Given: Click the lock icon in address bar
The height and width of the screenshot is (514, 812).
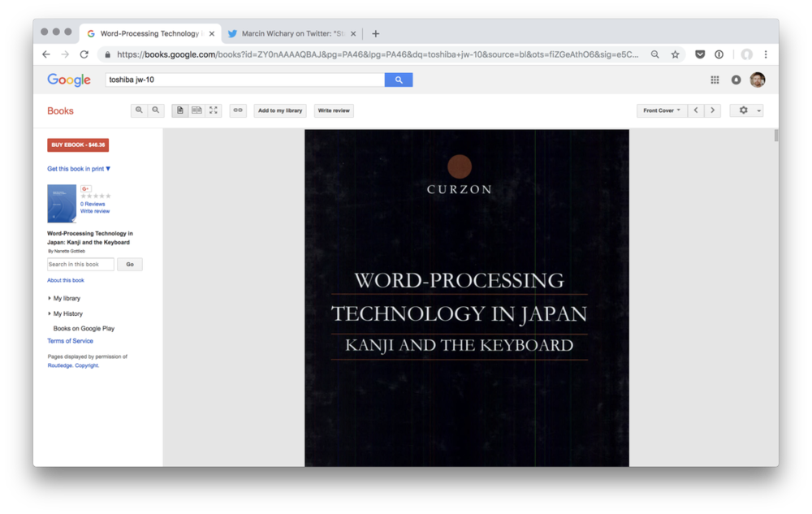Looking at the screenshot, I should coord(107,54).
